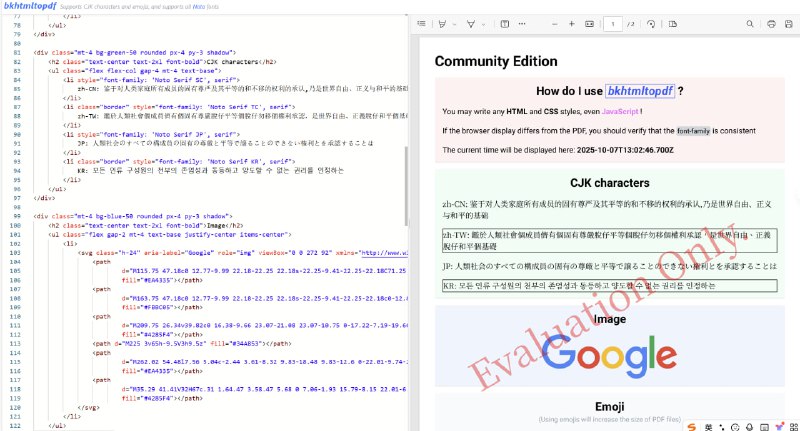Image resolution: width=800 pixels, height=431 pixels.
Task: Click the IME microphone voice input icon
Action: 749,427
